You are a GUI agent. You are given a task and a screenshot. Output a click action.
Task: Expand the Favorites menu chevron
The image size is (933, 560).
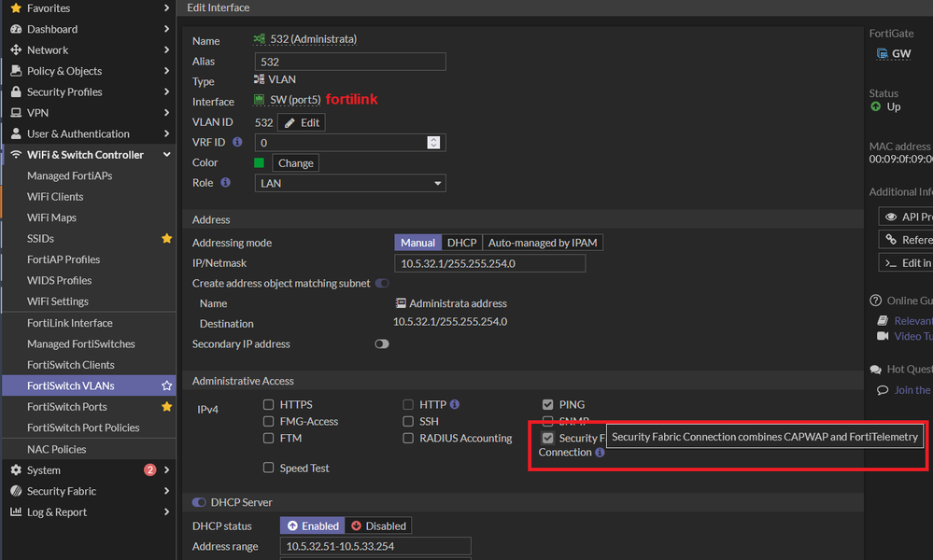pyautogui.click(x=166, y=8)
